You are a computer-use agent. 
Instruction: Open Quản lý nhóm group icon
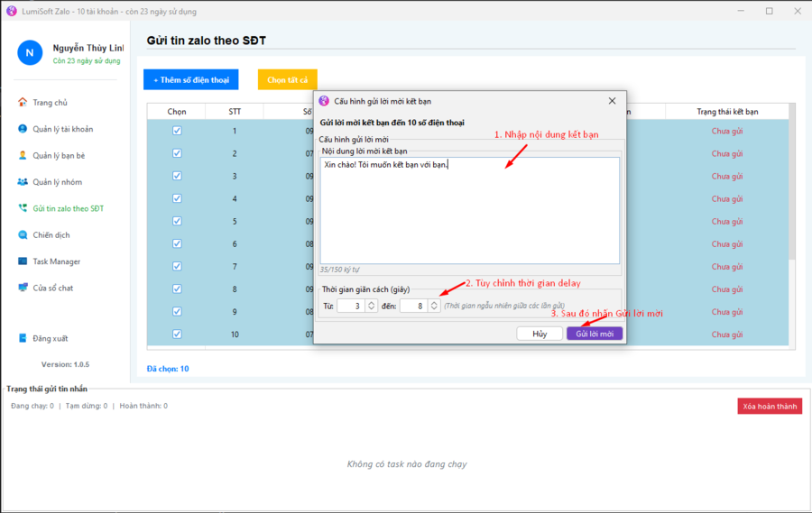tap(23, 182)
